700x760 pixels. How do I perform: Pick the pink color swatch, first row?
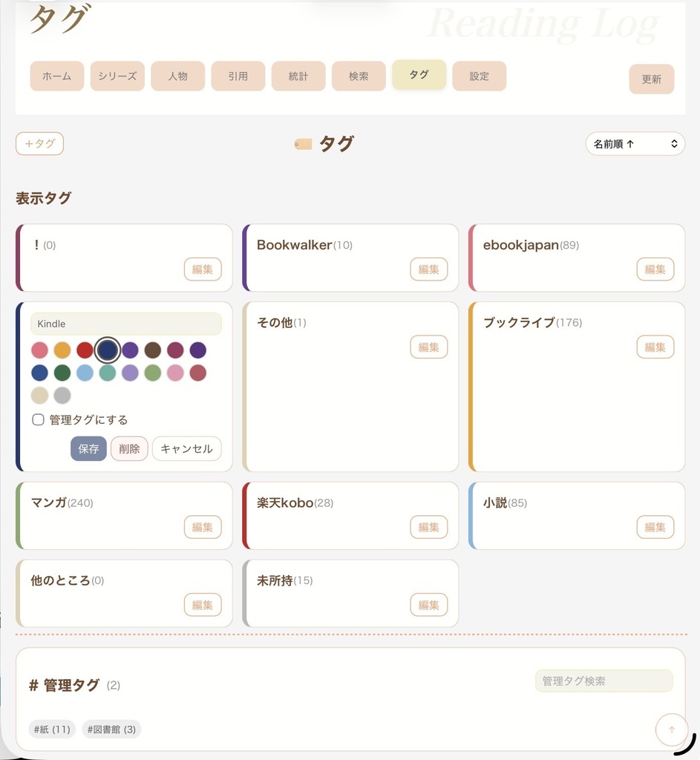(x=40, y=350)
